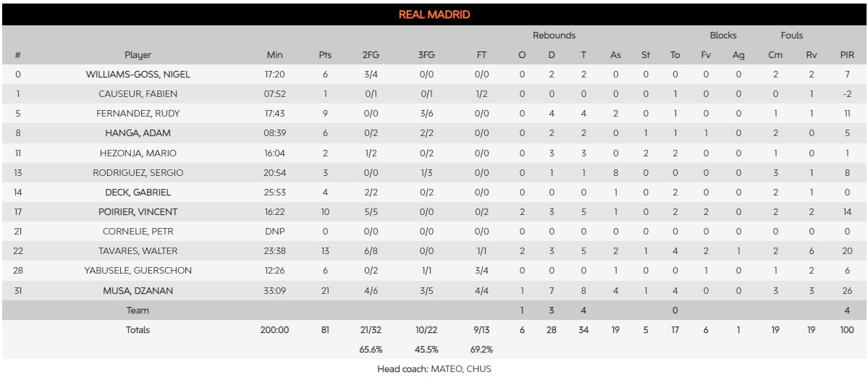
Task: Click the Player column header
Action: pyautogui.click(x=138, y=55)
